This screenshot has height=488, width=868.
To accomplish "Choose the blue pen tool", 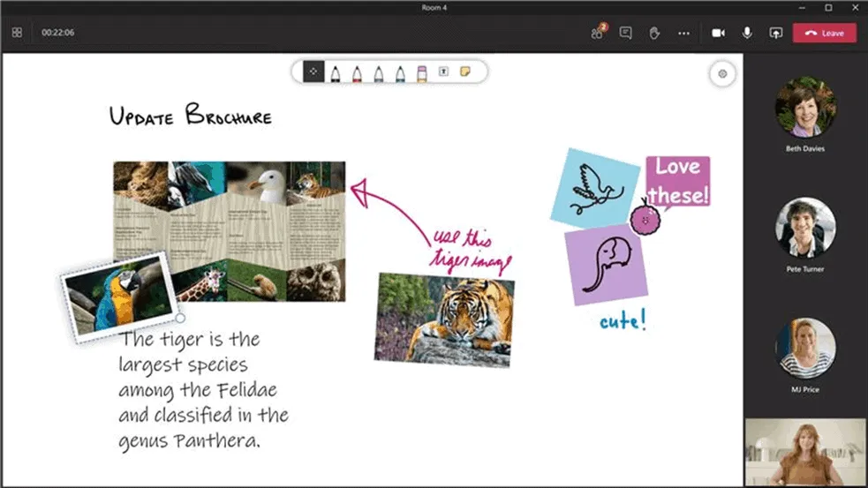I will point(400,72).
